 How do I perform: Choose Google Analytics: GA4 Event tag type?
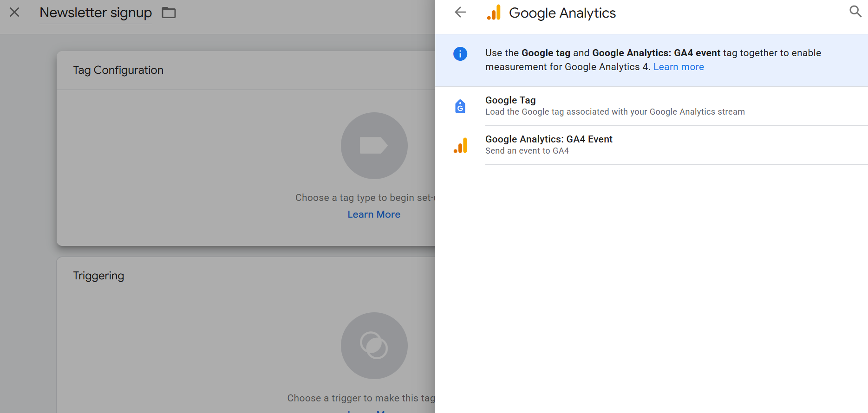tap(548, 140)
